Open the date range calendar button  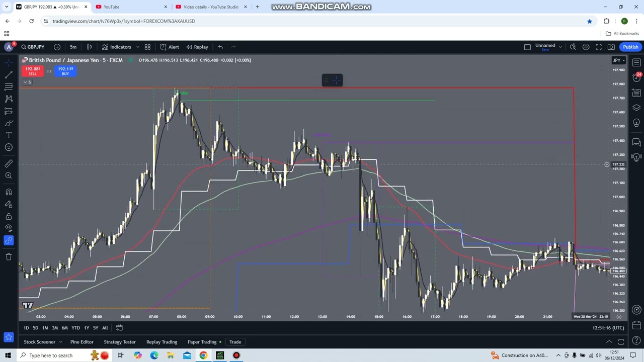(119, 328)
